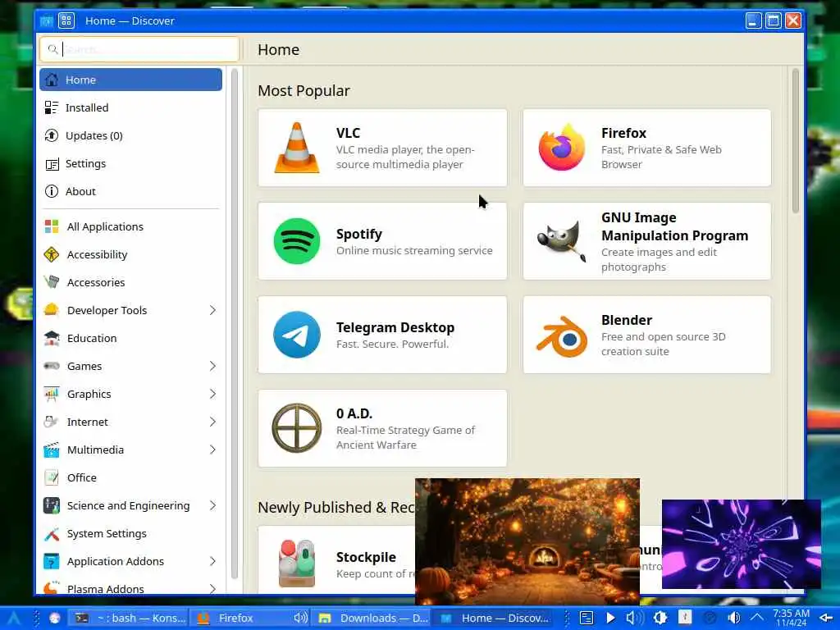The width and height of the screenshot is (840, 630).
Task: Open the application launcher in taskbar
Action: [13, 618]
